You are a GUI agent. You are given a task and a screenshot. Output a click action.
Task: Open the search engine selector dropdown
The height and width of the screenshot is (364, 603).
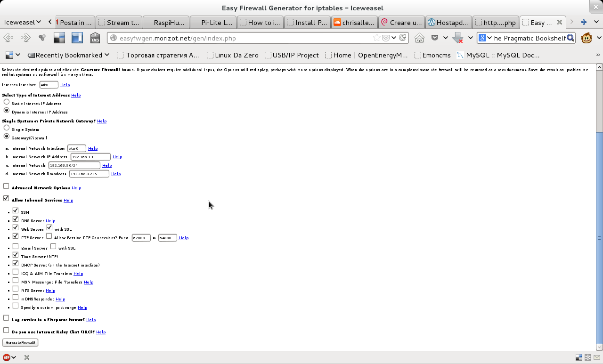coord(485,38)
